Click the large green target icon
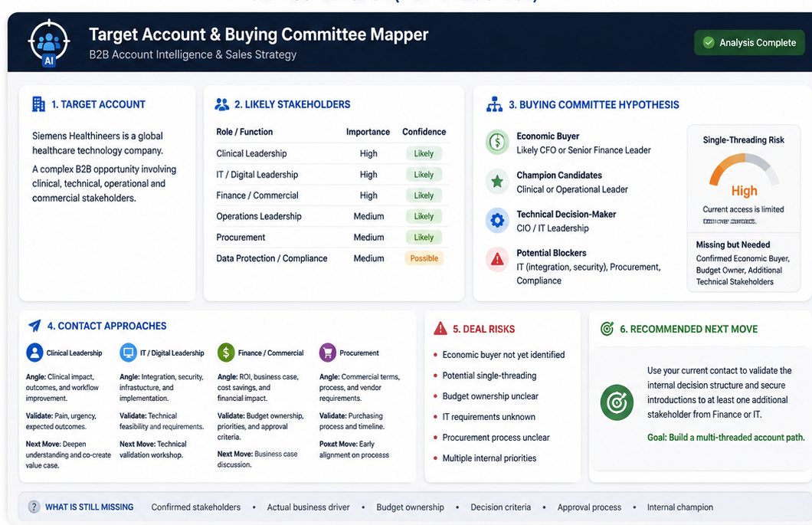 617,402
